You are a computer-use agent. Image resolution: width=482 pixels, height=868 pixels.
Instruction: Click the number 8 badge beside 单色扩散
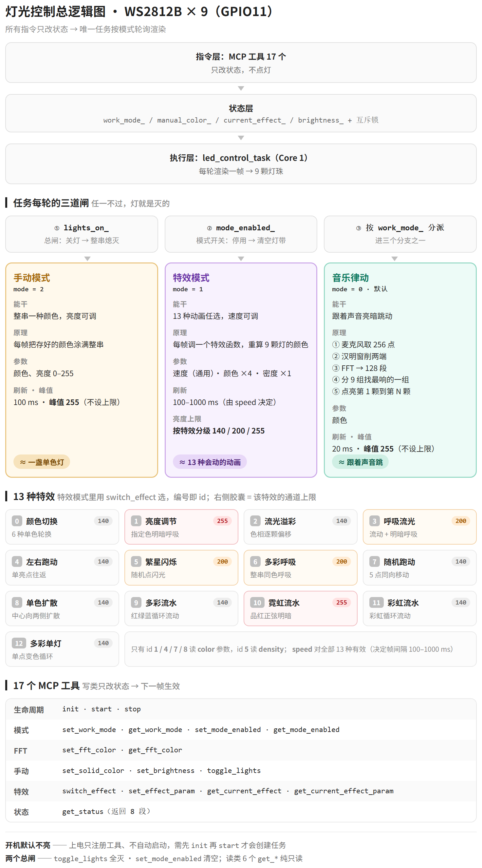pos(17,603)
